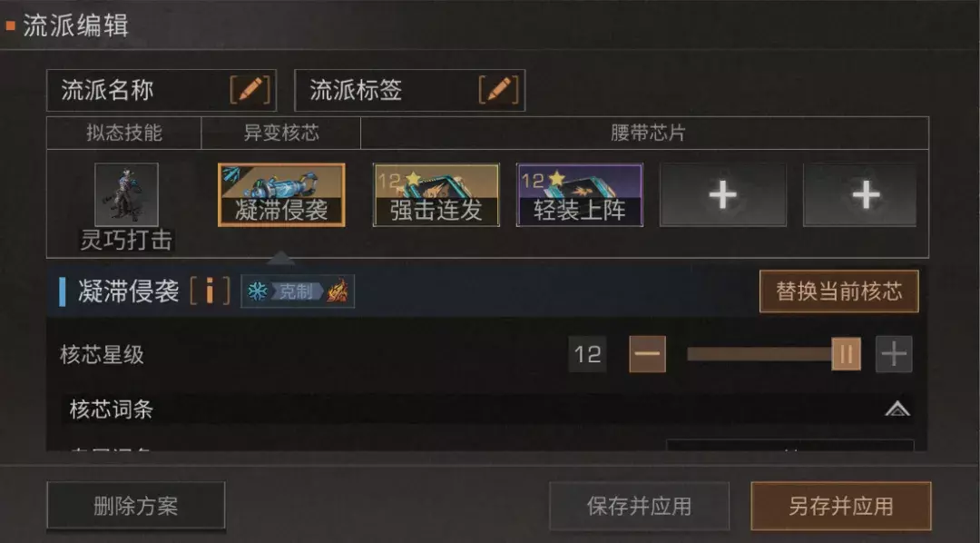
Task: Collapse the 核芯词条 section
Action: (x=897, y=410)
